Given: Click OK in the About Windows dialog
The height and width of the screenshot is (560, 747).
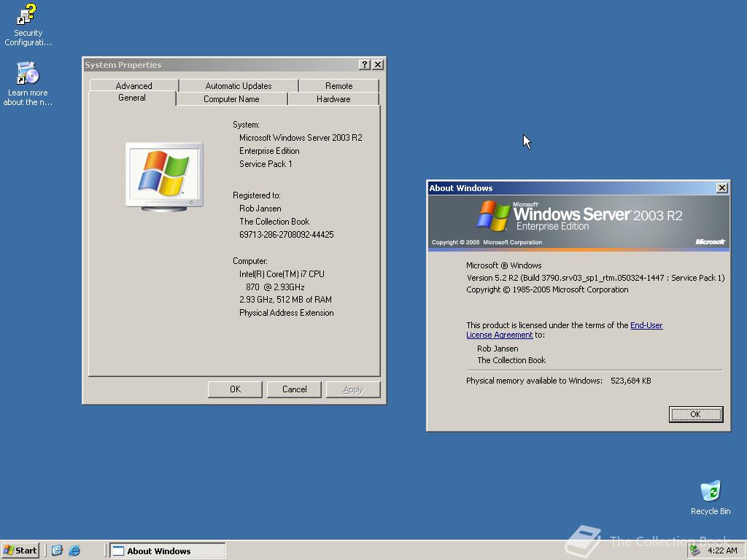Looking at the screenshot, I should (x=695, y=414).
